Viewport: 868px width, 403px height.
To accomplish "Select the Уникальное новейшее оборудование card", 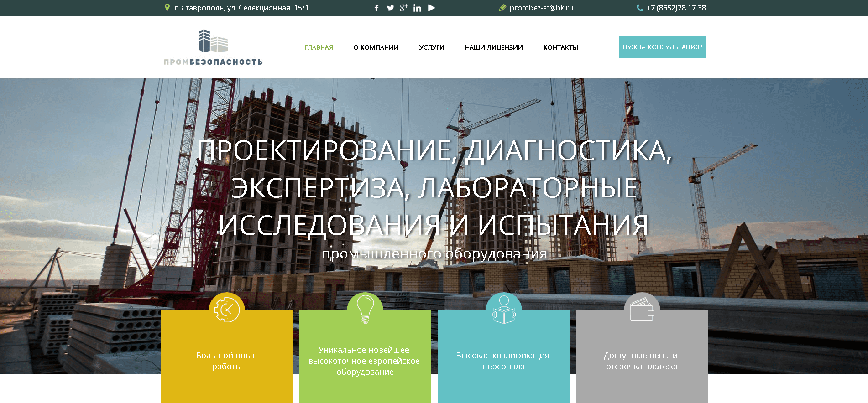I will [x=365, y=356].
